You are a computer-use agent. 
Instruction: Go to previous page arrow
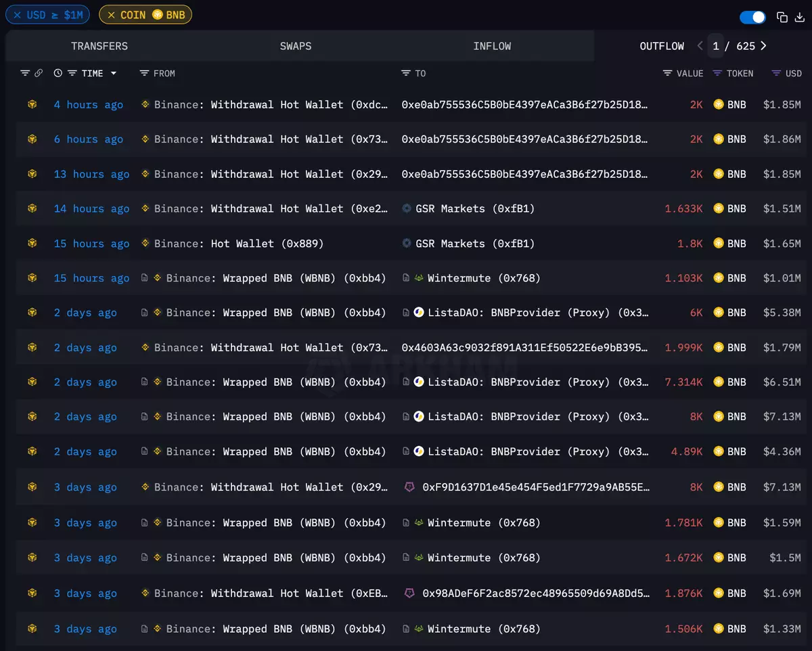point(700,46)
